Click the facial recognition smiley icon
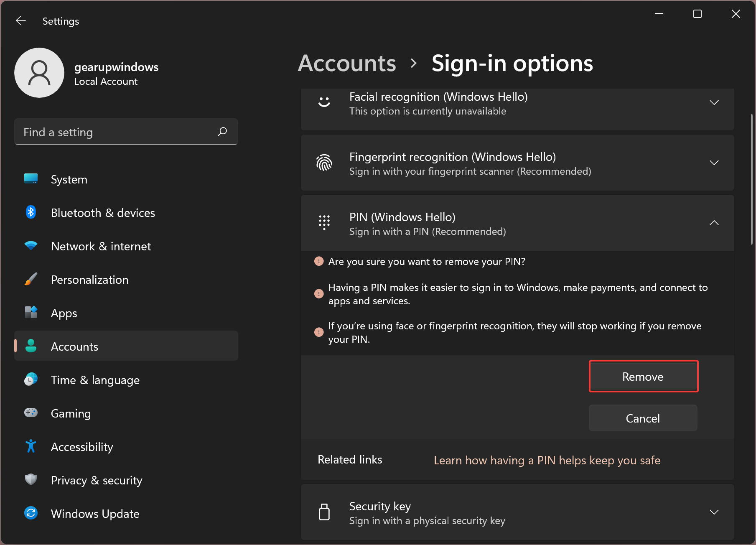756x545 pixels. [x=324, y=102]
